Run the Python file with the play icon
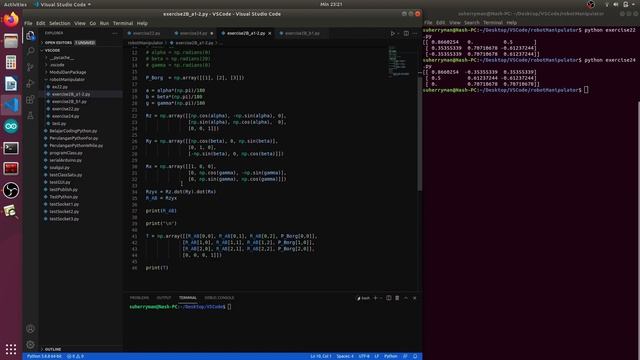 (x=392, y=33)
